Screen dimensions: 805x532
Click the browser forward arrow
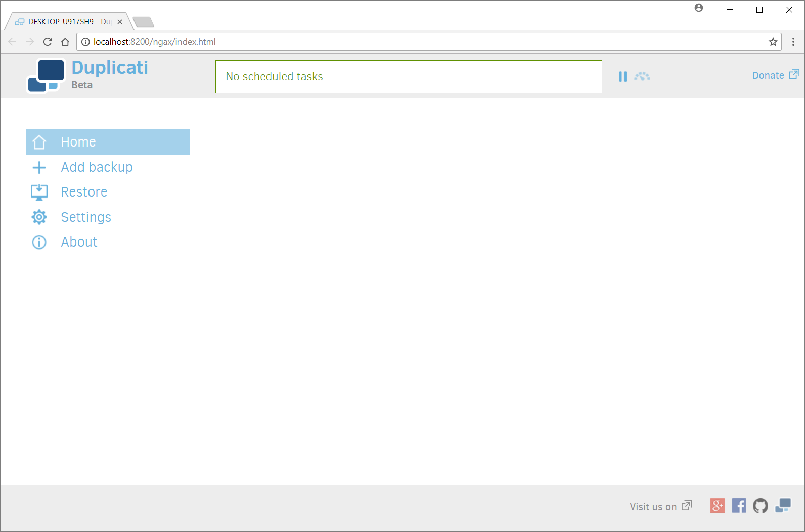30,42
